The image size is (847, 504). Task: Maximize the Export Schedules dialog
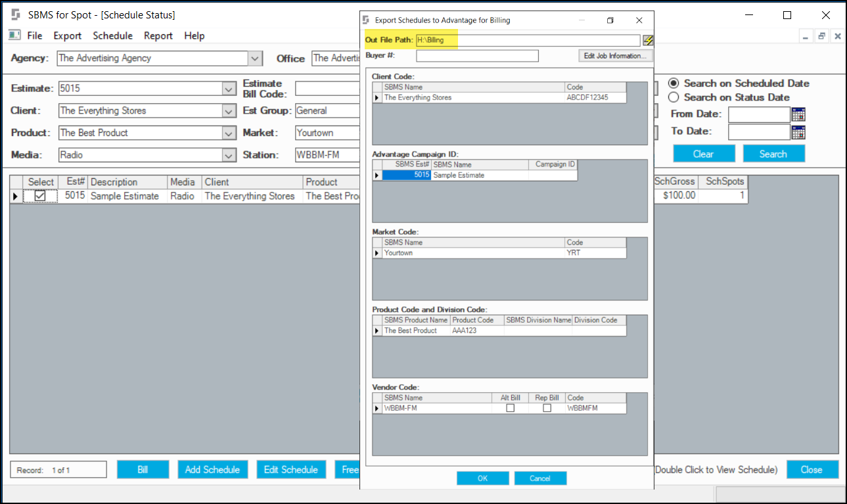pos(610,20)
